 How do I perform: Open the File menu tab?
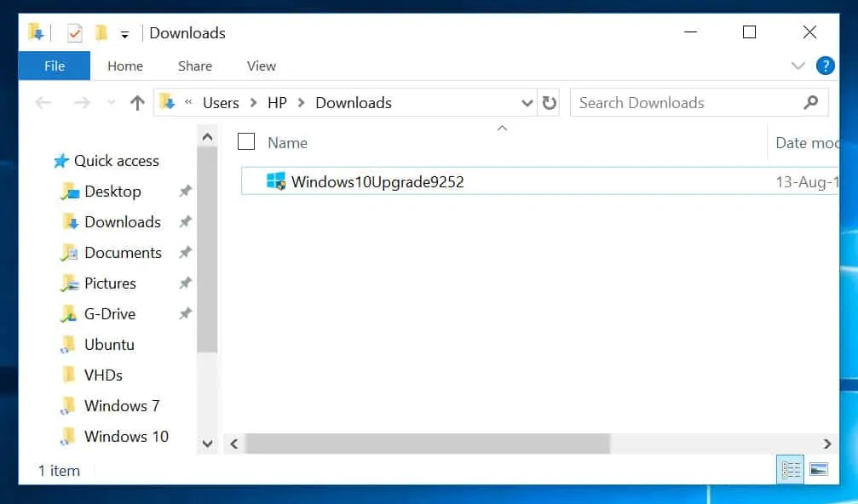[55, 66]
